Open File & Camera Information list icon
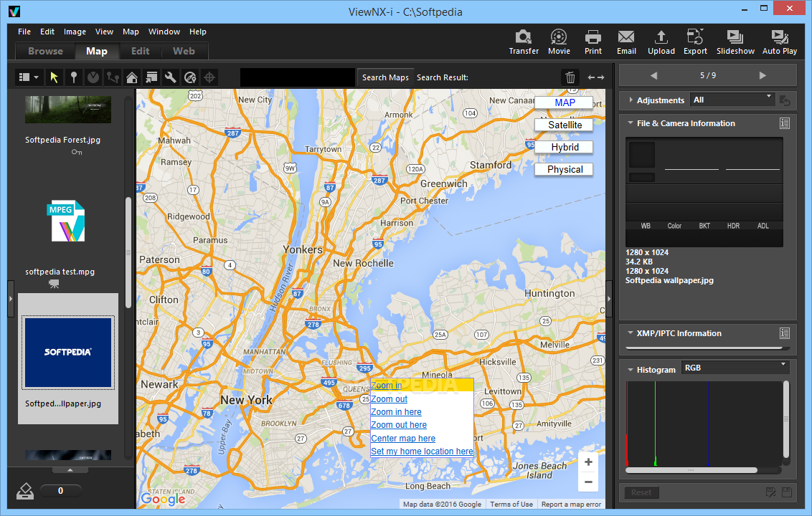The height and width of the screenshot is (516, 812). 785,123
